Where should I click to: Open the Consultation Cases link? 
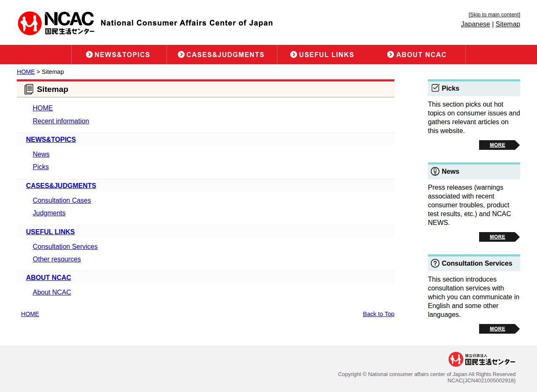coord(62,201)
